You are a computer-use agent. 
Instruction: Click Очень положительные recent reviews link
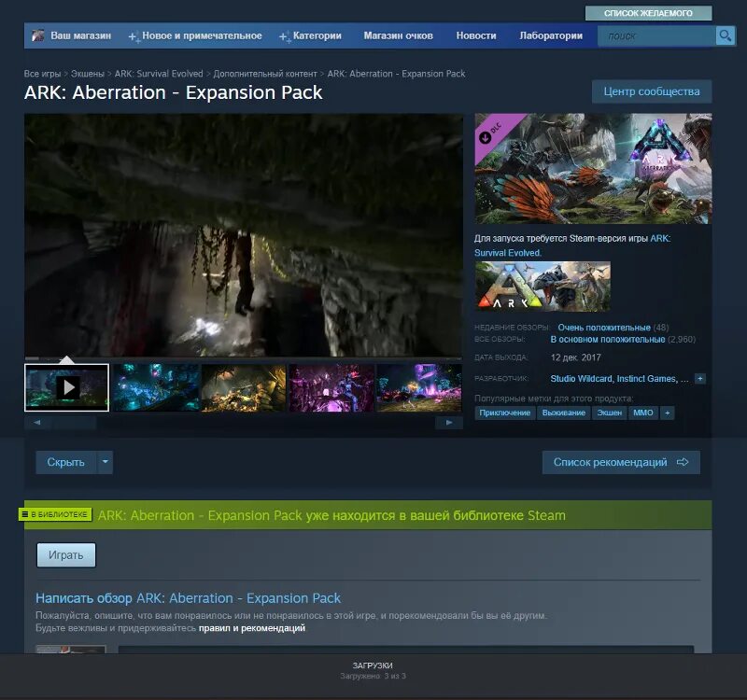tap(603, 328)
